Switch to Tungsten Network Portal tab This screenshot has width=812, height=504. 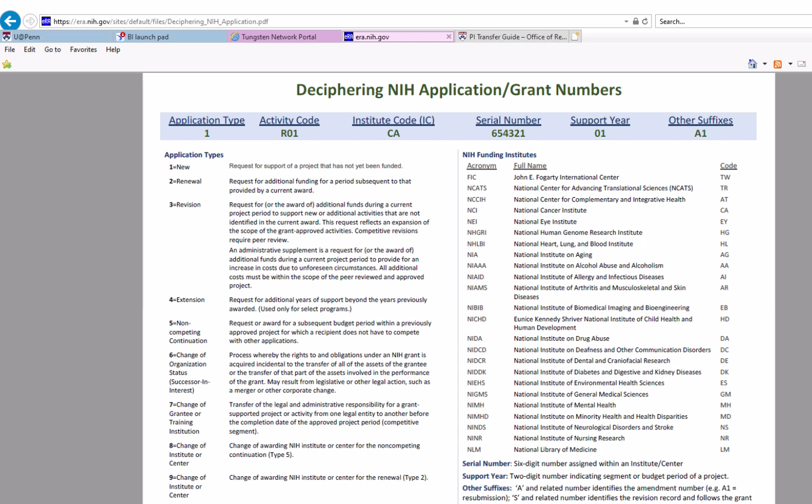(285, 37)
